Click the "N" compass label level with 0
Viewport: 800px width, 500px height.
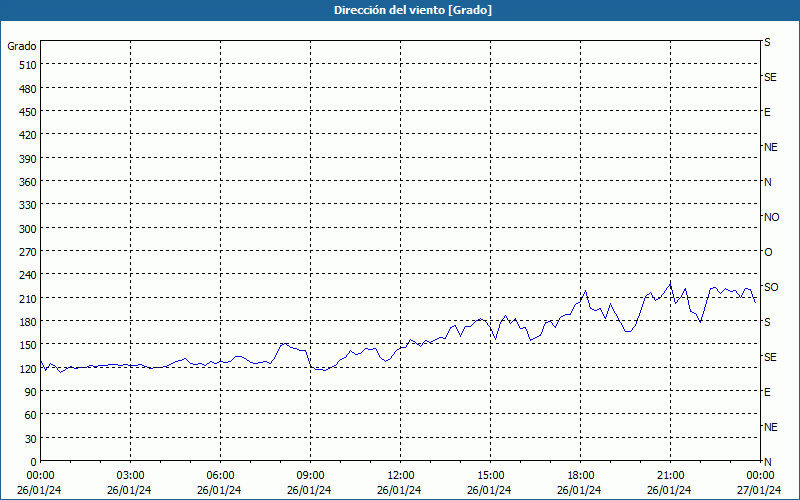[x=767, y=462]
